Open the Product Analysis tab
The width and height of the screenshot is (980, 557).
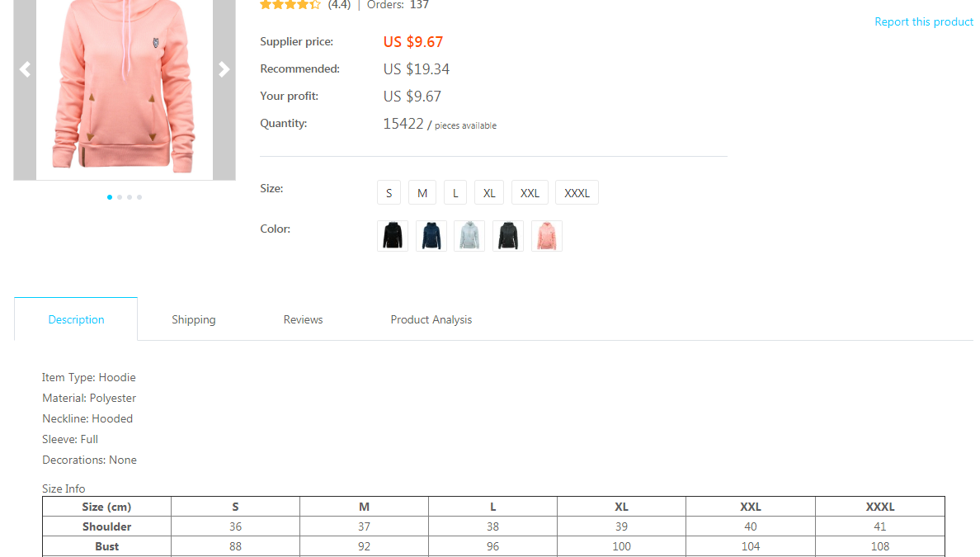pos(431,319)
